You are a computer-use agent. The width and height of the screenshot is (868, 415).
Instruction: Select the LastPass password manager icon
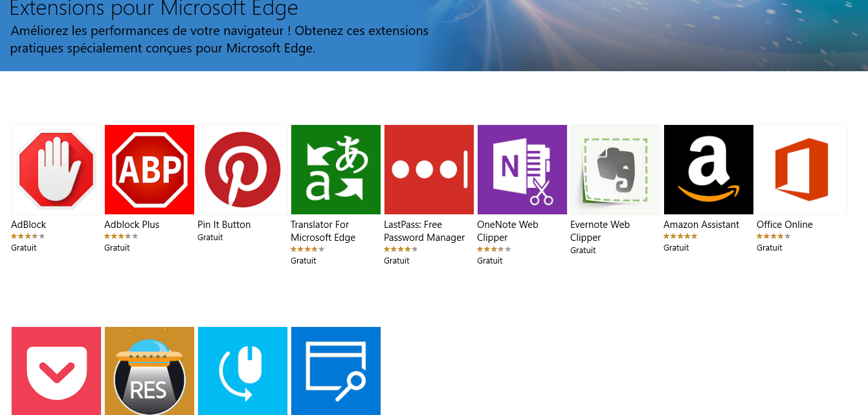pyautogui.click(x=429, y=169)
